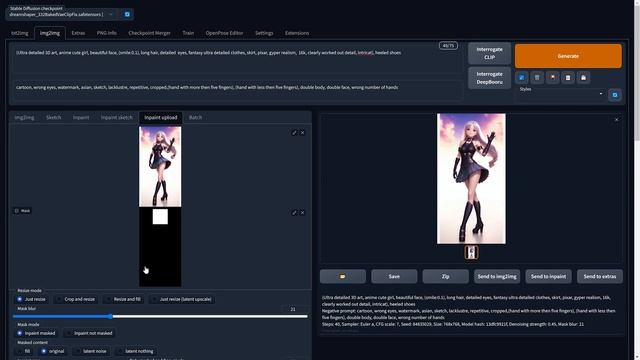The image size is (640, 360).
Task: Remove the uploaded mask image
Action: 302,213
